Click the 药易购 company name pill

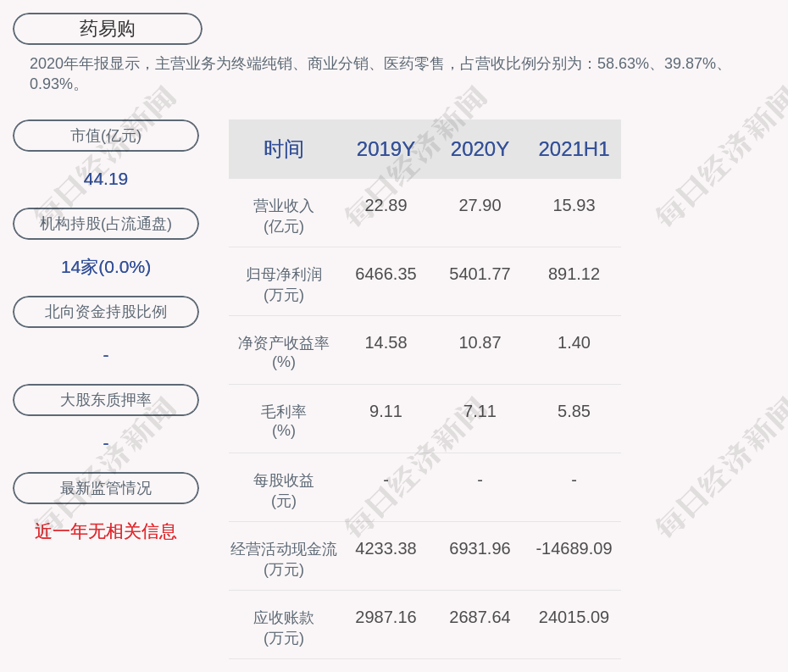(108, 29)
